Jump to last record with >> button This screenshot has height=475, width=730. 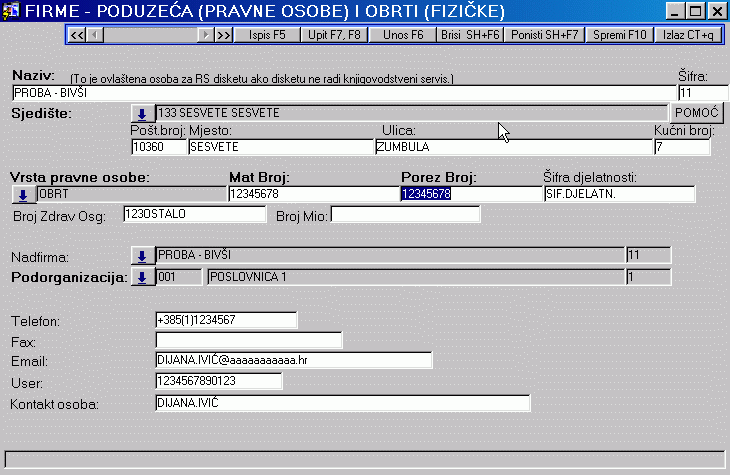pos(224,35)
